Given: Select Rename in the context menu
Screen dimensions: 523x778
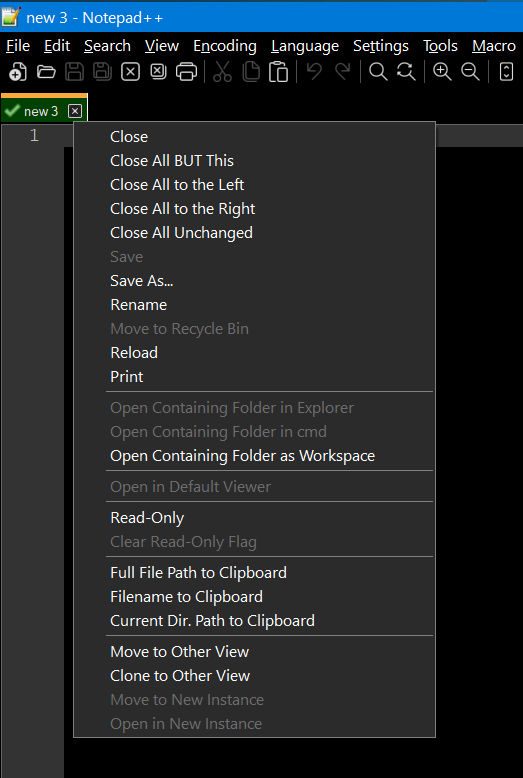Looking at the screenshot, I should pyautogui.click(x=255, y=305).
